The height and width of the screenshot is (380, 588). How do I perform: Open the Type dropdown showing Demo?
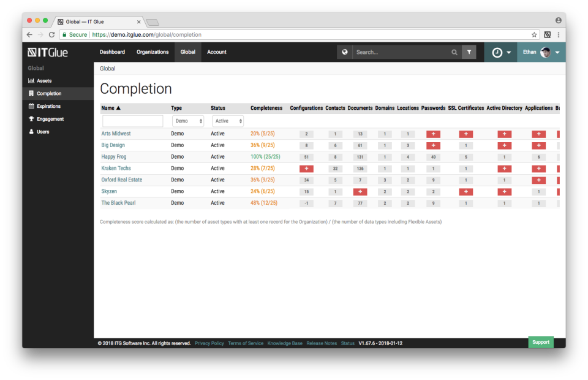coord(187,121)
